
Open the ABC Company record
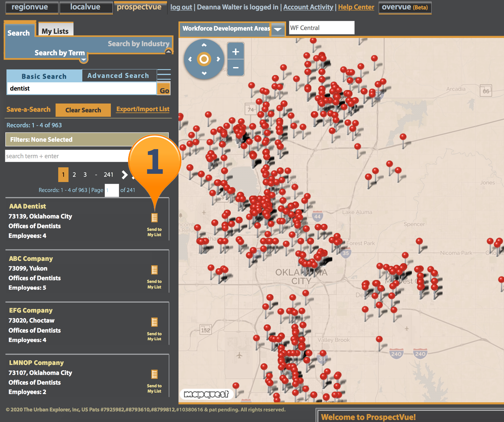coord(31,258)
